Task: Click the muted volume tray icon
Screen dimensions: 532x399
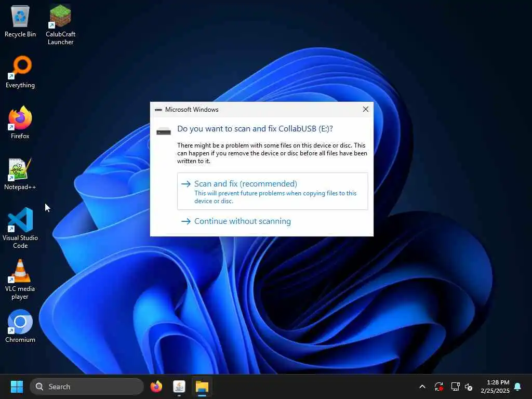Action: (469, 387)
